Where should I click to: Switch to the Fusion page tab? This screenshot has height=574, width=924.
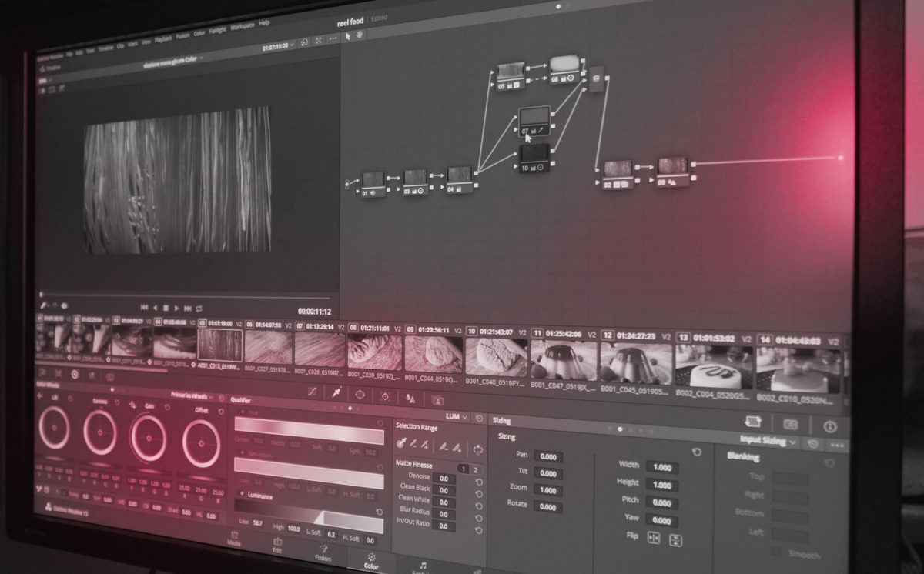[x=323, y=552]
